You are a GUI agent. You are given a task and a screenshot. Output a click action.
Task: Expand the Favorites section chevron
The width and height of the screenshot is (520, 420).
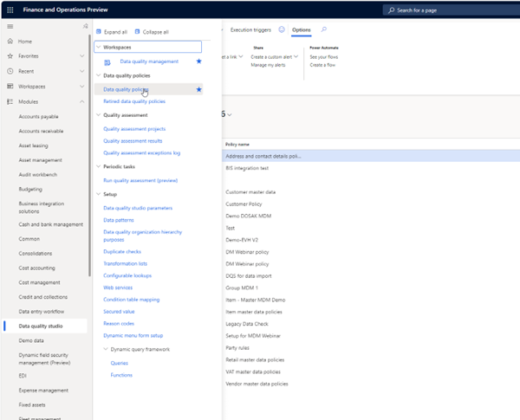82,56
